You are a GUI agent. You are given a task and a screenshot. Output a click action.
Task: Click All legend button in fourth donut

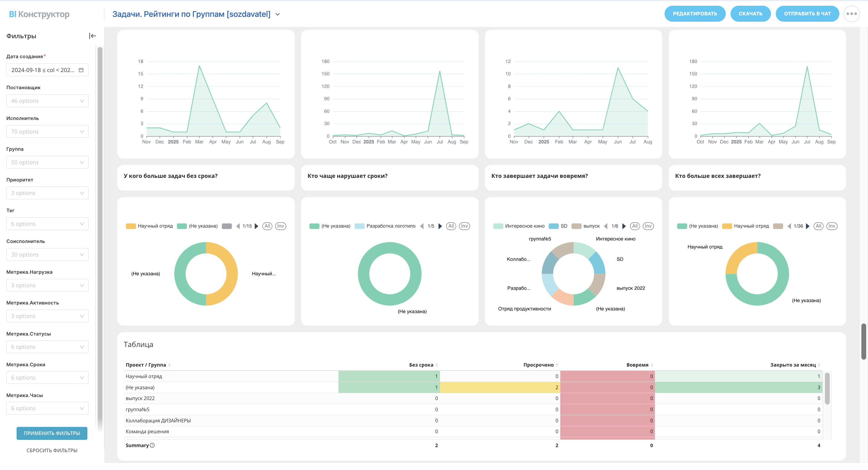(x=818, y=226)
